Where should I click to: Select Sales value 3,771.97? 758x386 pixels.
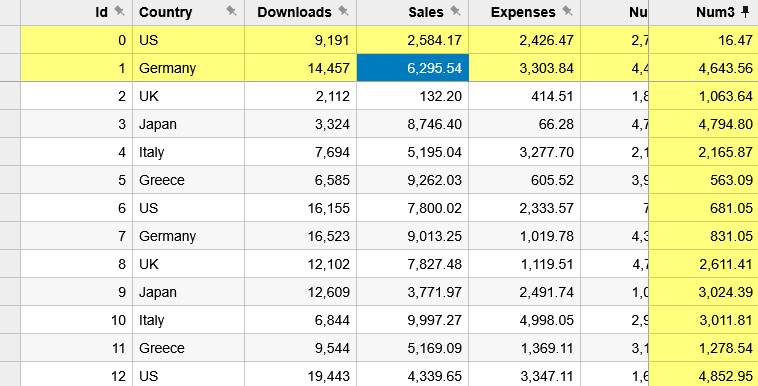click(x=413, y=292)
